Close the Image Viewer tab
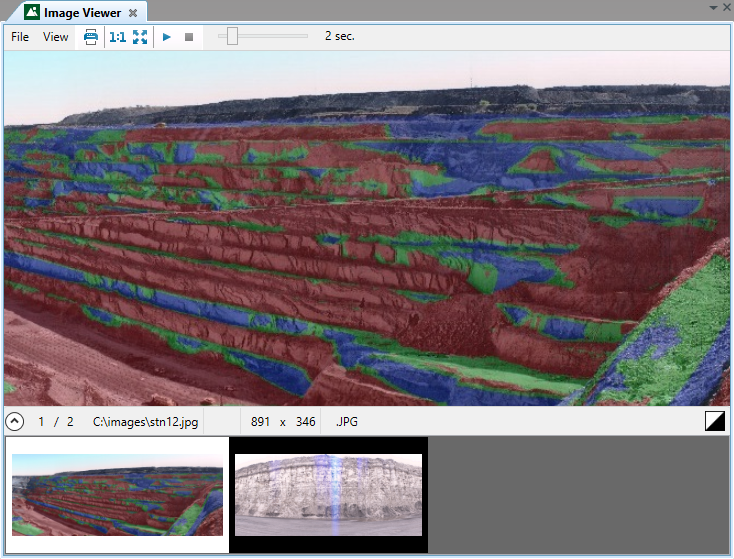Image resolution: width=734 pixels, height=559 pixels. point(133,13)
